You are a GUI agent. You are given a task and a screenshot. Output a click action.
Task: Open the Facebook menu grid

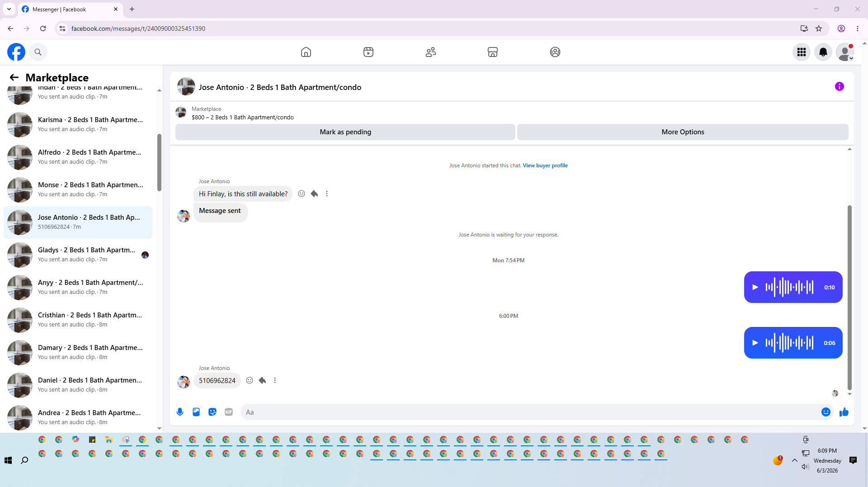pyautogui.click(x=802, y=52)
